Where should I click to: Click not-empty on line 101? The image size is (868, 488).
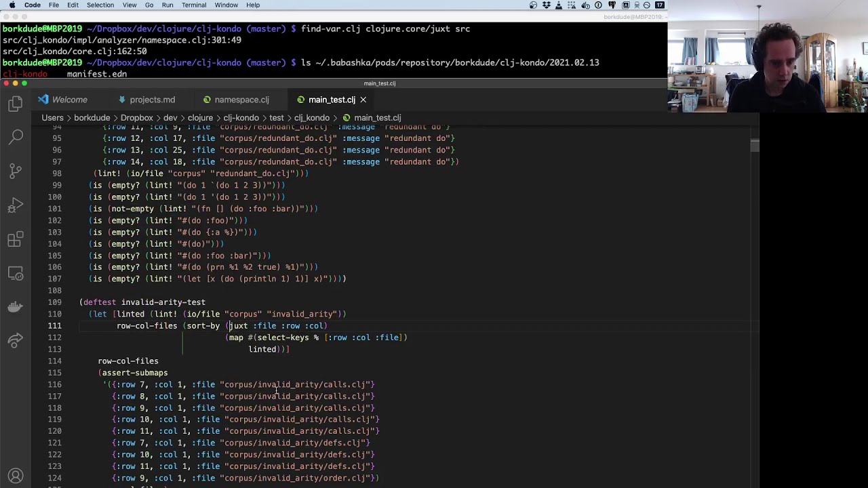(x=133, y=209)
